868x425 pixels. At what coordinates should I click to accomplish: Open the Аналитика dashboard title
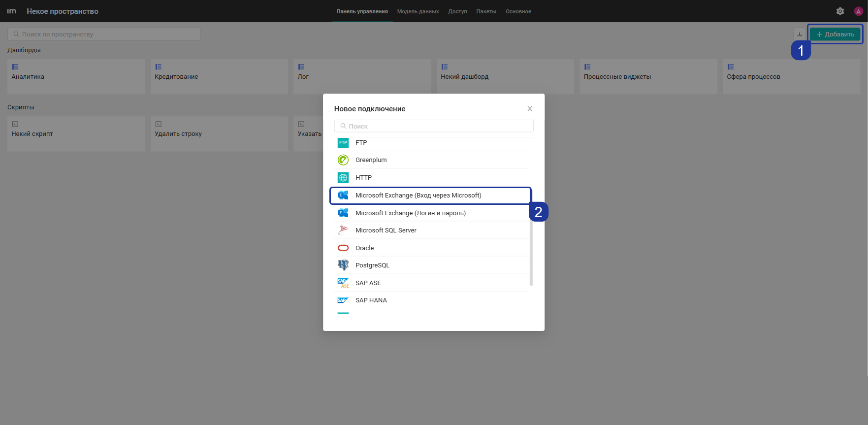(x=28, y=77)
